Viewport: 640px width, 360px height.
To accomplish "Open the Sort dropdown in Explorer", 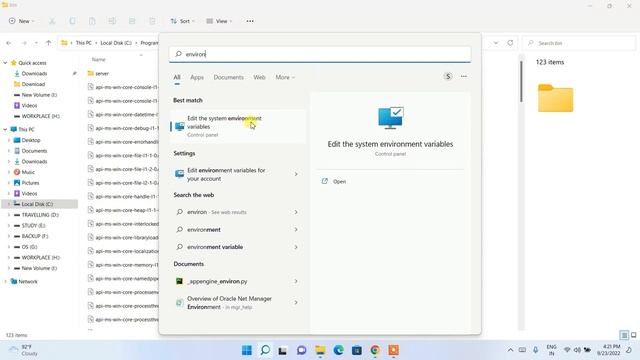I will tap(182, 21).
